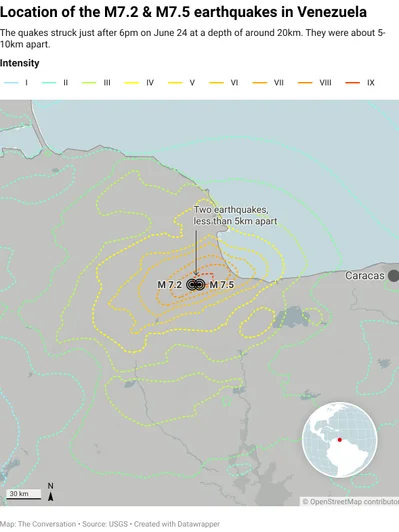The image size is (399, 532).
Task: Click the Intensity I light blue legend swatch
Action: pos(11,83)
